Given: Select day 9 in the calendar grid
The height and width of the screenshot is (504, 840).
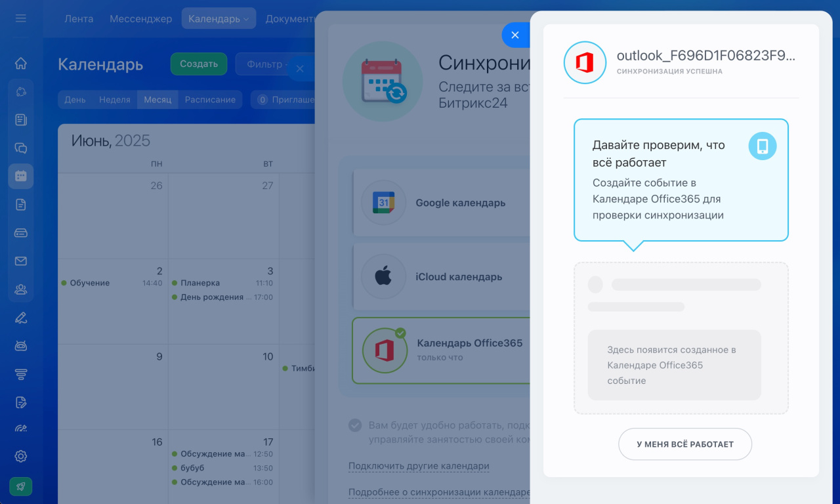Looking at the screenshot, I should pos(159,356).
